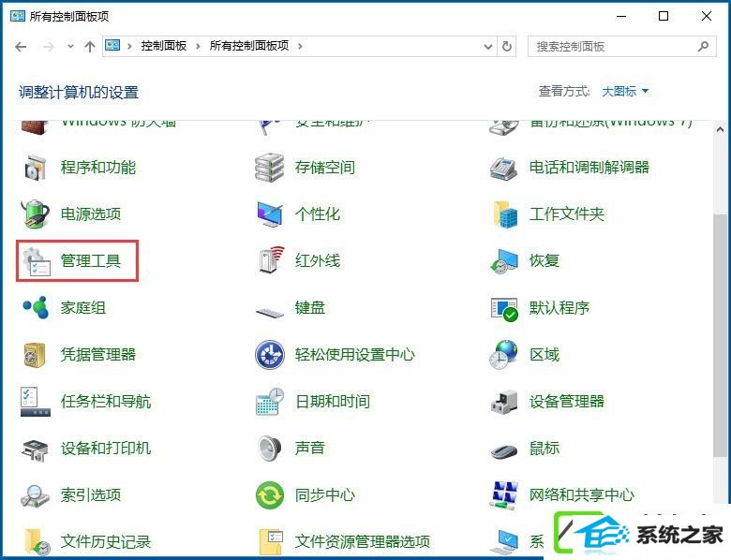Open the 文件资源管理器选项 icon
Screen dimensions: 731x560
coord(271,541)
